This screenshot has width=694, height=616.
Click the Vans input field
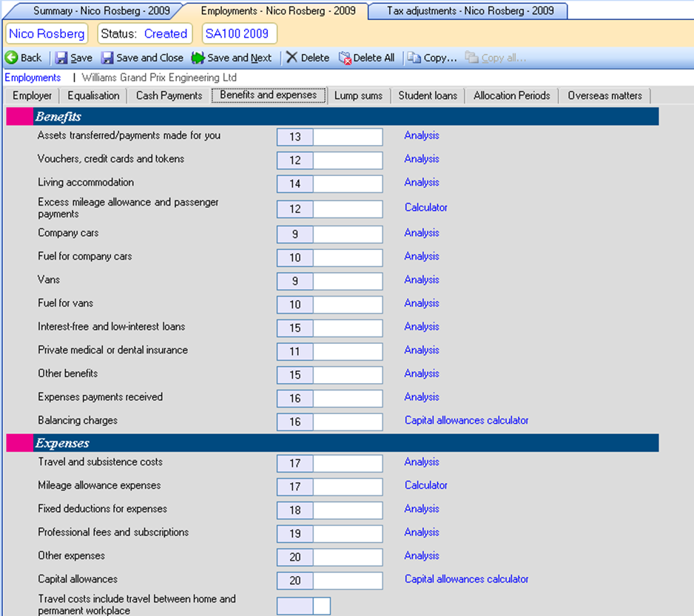coord(348,282)
